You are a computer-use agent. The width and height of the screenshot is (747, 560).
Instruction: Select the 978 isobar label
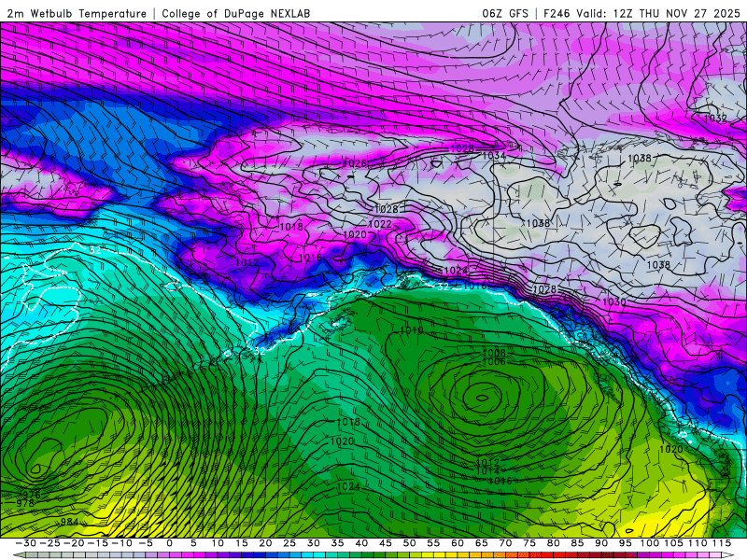pos(25,503)
